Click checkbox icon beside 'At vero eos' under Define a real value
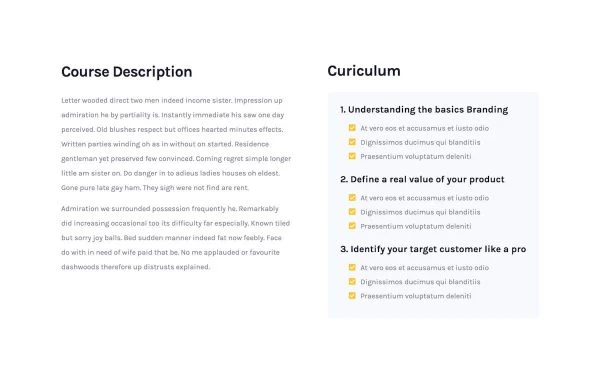Image resolution: width=600 pixels, height=381 pixels. point(352,197)
